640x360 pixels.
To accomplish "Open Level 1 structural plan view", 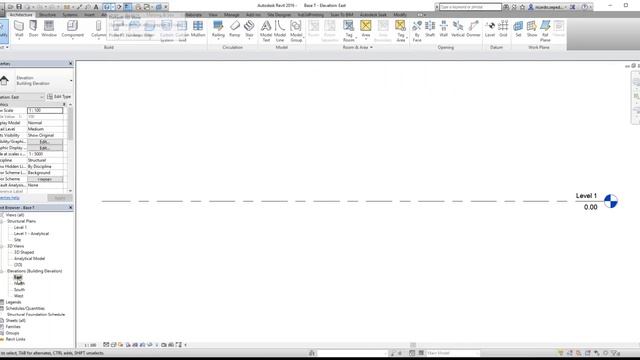I will point(20,227).
